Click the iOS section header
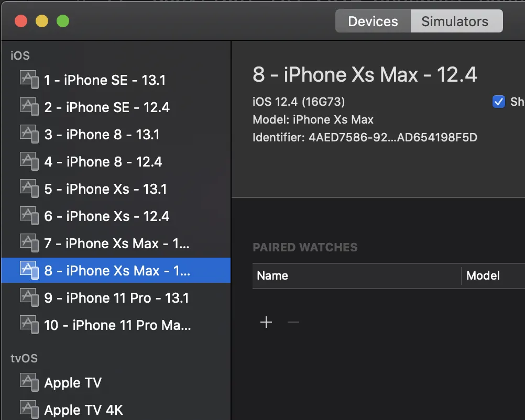 pos(20,55)
